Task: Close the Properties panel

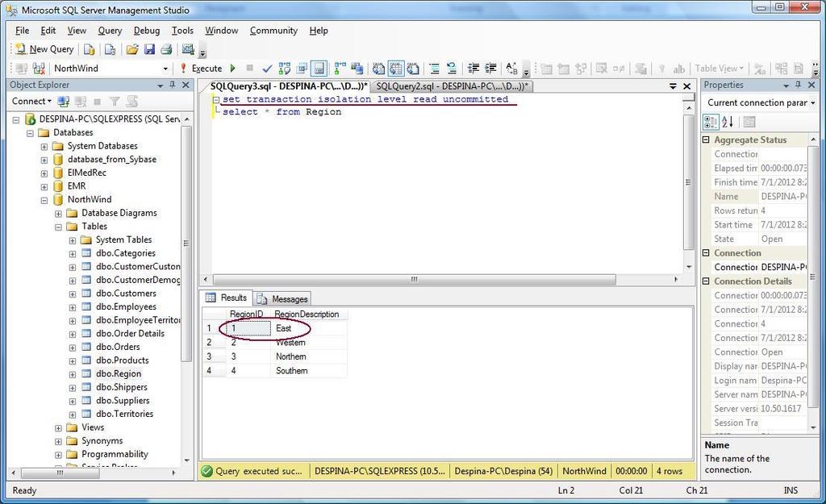Action: 811,85
